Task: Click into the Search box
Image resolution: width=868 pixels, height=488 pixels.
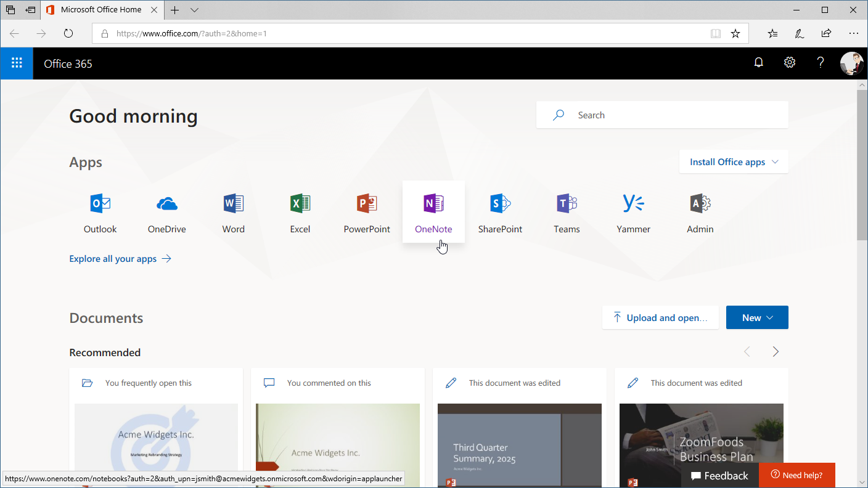Action: 662,115
